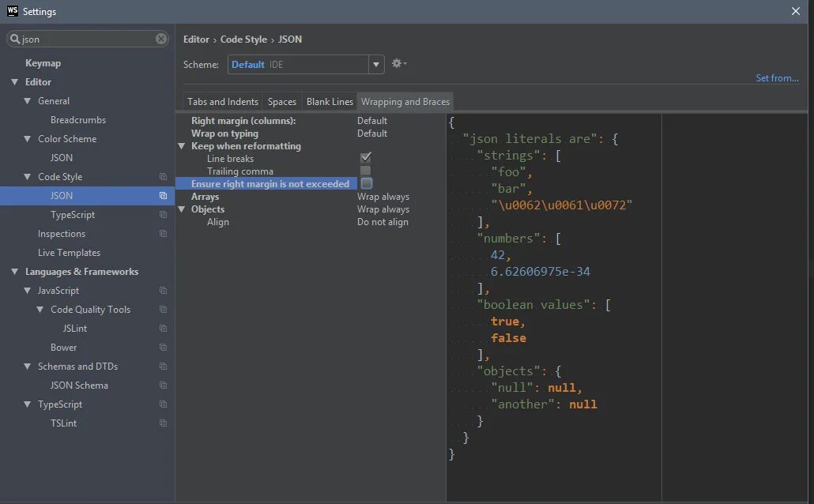814x504 pixels.
Task: Edit Wrap on typing Default value
Action: pyautogui.click(x=372, y=134)
